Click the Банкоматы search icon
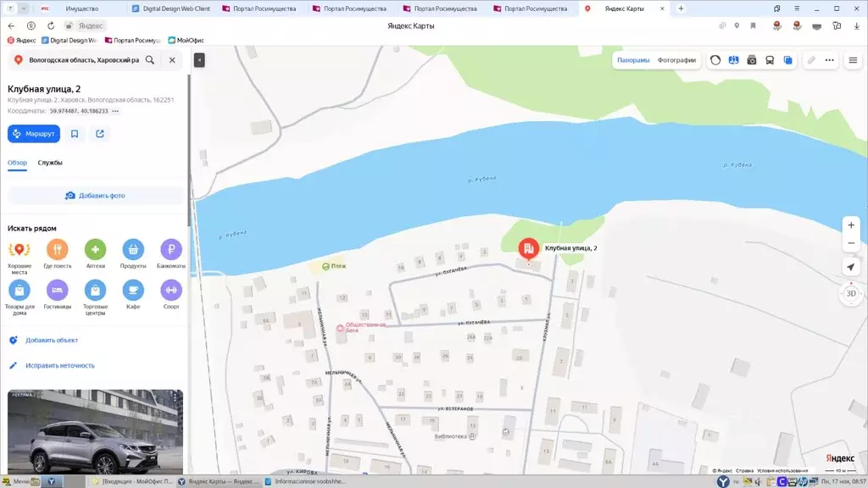Screen dimensions: 868x488 pos(170,248)
